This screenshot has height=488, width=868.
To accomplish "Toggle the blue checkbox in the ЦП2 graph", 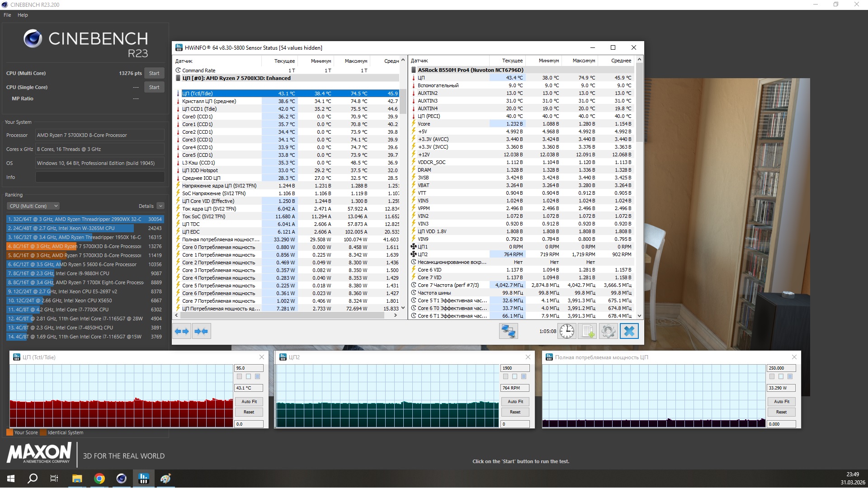I will click(524, 376).
